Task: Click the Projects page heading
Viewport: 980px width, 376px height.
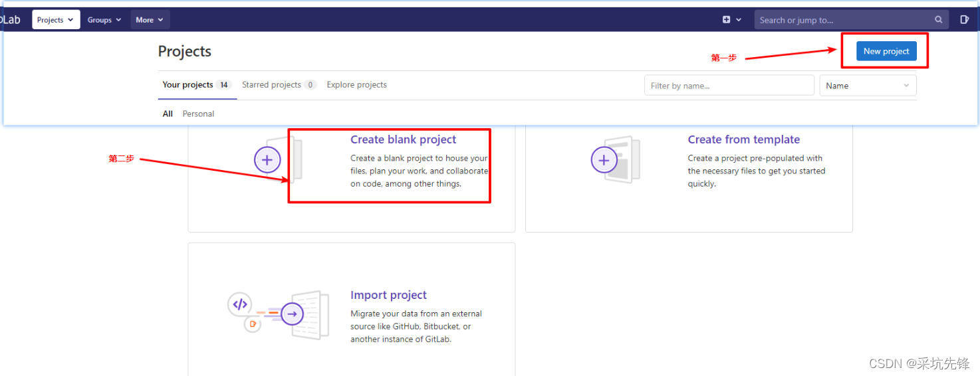Action: [x=185, y=51]
